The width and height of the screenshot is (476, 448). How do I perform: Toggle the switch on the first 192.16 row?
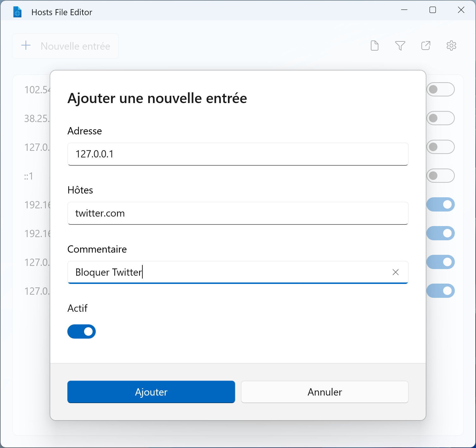[x=441, y=205]
